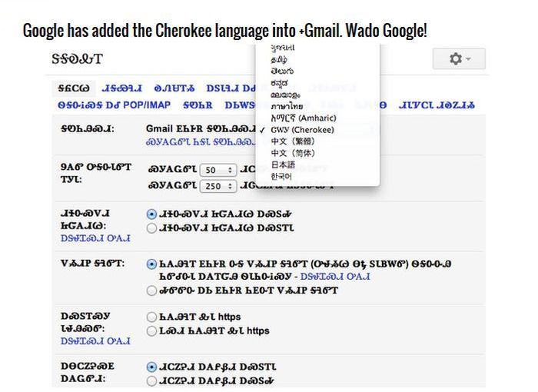Follow the blue link after the dash
Viewport: 538px width, 392px height.
[x=335, y=277]
